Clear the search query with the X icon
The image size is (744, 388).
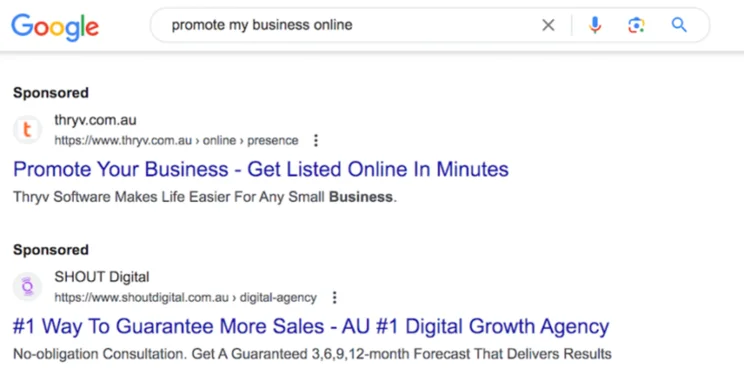548,25
